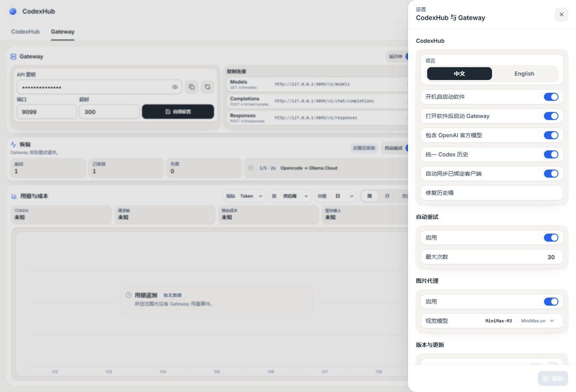This screenshot has width=576, height=392.
Task: Click the 预估成本 stat card
Action: pos(268,214)
